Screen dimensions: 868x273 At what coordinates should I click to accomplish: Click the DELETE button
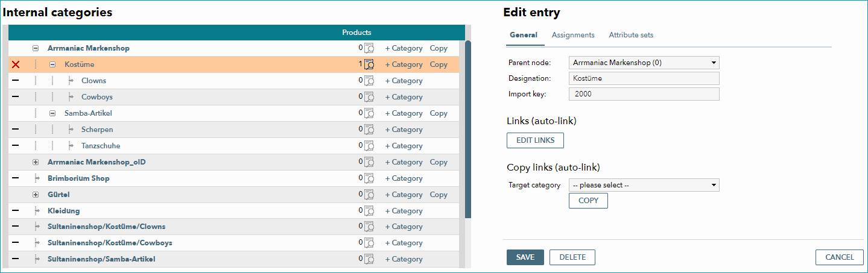point(572,257)
